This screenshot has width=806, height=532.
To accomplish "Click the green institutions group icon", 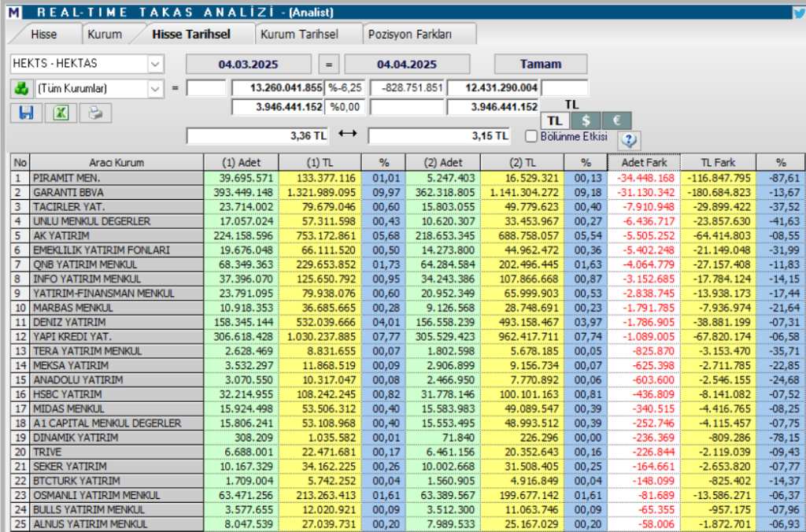I will [21, 88].
